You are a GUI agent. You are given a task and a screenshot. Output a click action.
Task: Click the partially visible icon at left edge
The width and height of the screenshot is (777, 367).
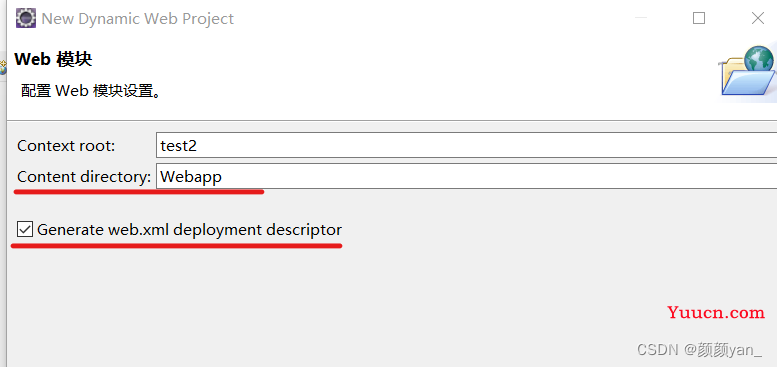3,67
